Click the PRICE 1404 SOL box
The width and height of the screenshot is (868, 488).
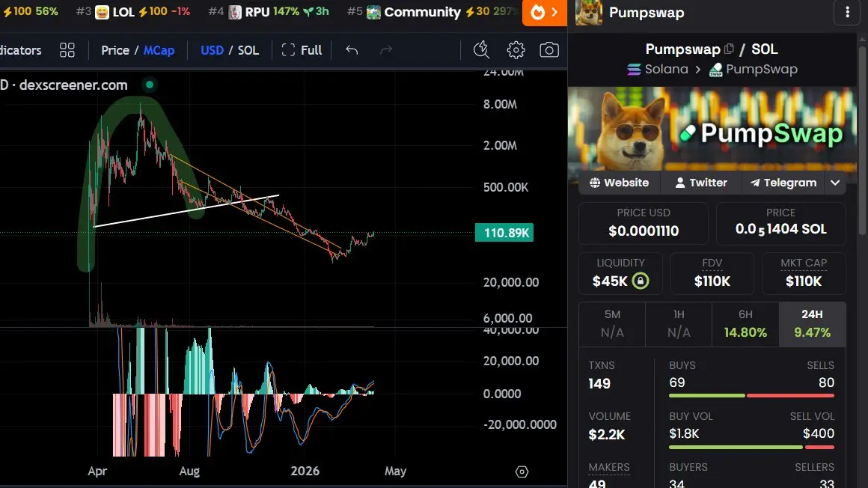[x=780, y=223]
